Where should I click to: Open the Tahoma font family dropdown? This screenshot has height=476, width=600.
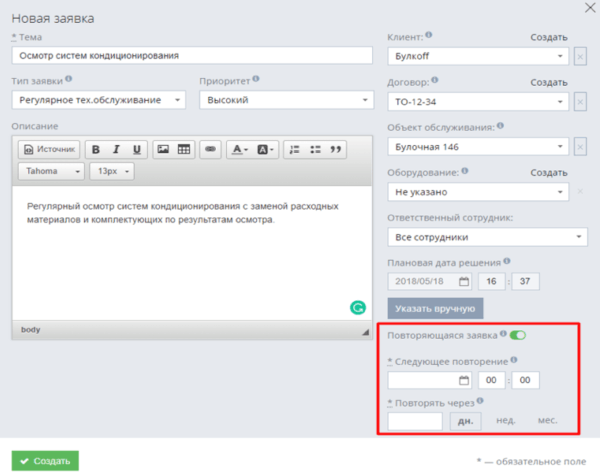(51, 171)
